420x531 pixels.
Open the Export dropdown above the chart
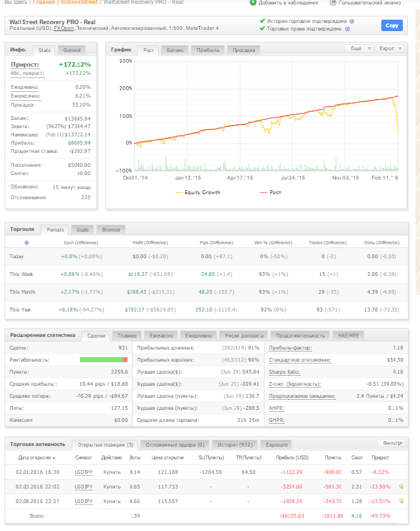pos(390,48)
